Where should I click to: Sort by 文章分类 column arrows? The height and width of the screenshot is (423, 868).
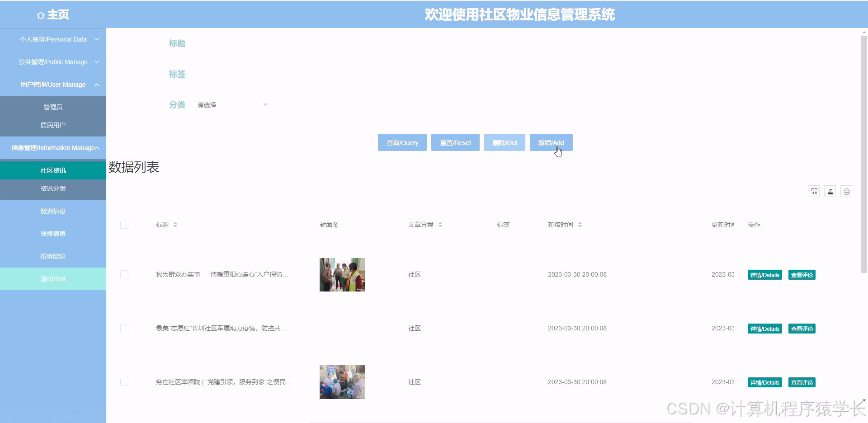click(440, 225)
